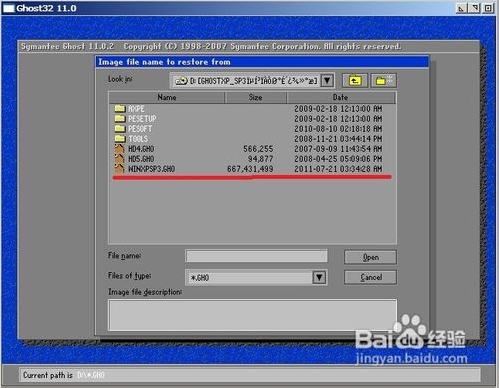
Task: Select the HD4.GHO image file name
Action: click(141, 149)
